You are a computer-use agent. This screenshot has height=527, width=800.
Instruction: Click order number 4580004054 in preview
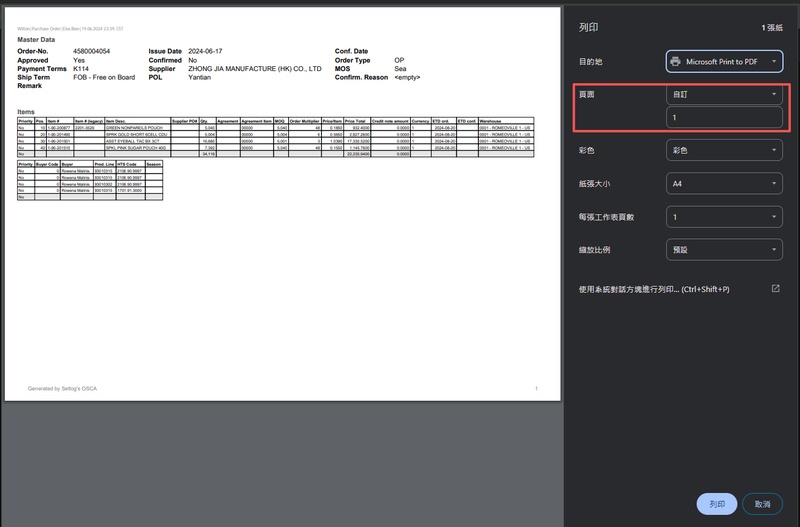[92, 51]
